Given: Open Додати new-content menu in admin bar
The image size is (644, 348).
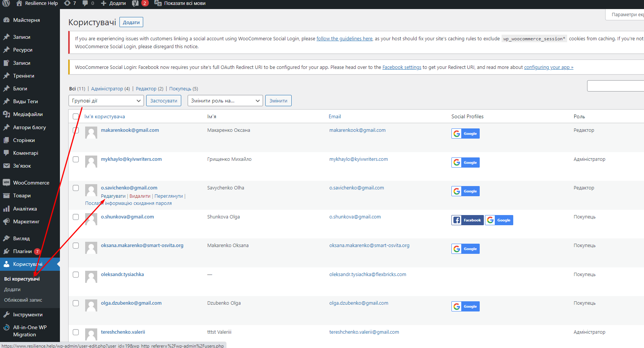Looking at the screenshot, I should click(113, 3).
